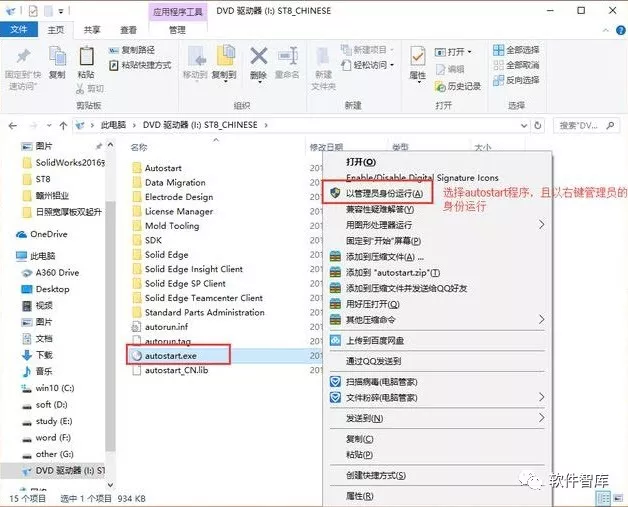Screen dimensions: 628x507
Task: Click Paste shortcut (粘贴快捷方式)
Action: pos(140,65)
